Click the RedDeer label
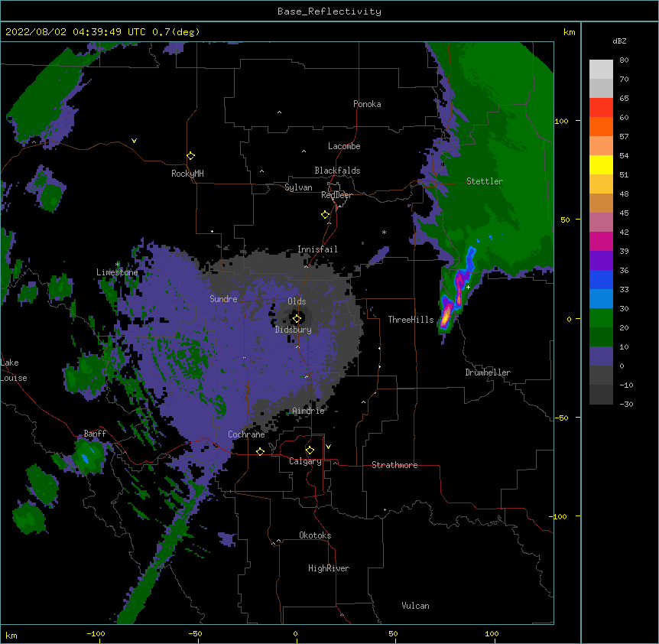Screen dimensions: 659x644 click(336, 195)
